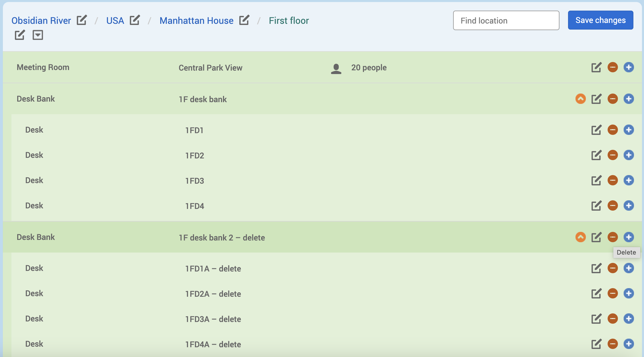Viewport: 644px width, 357px height.
Task: Remove desk 1FD2 with minus icon
Action: [612, 155]
